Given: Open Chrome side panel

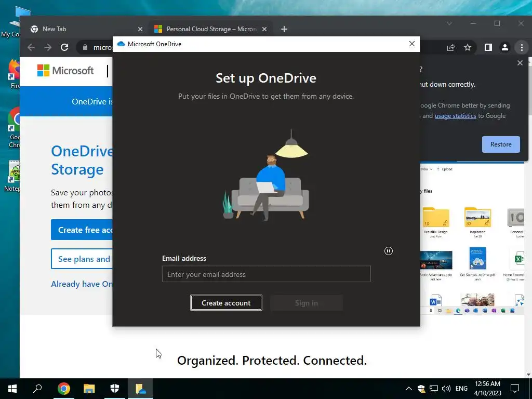Looking at the screenshot, I should click(488, 47).
